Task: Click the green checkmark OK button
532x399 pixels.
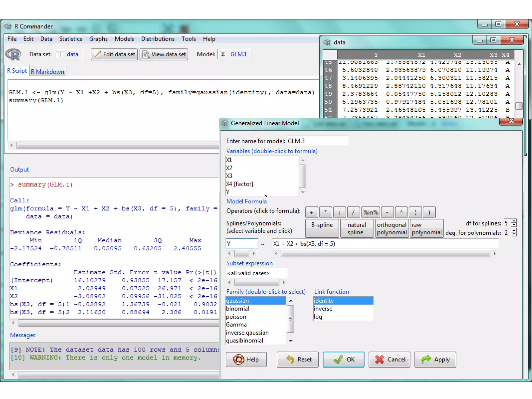Action: 343,359
